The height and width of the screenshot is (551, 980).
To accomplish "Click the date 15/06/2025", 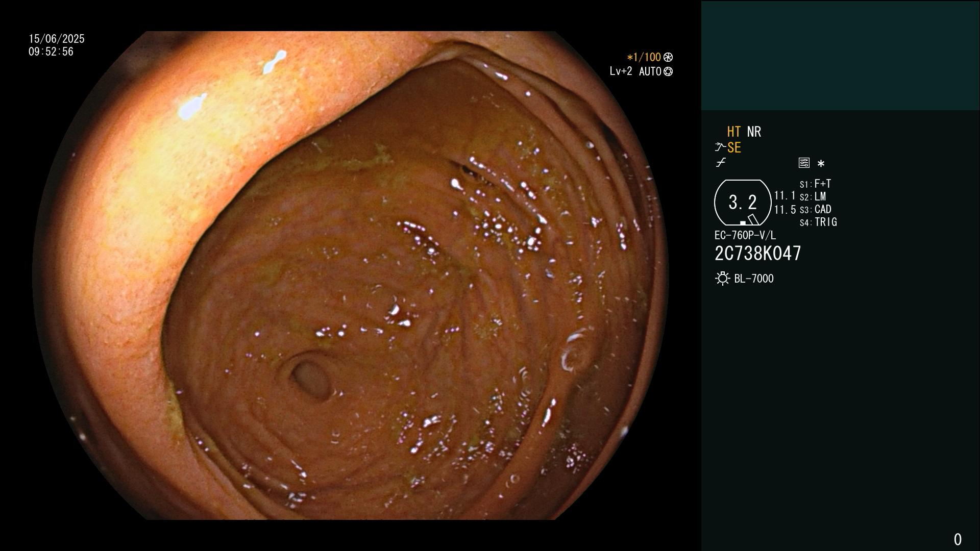I will (x=57, y=39).
